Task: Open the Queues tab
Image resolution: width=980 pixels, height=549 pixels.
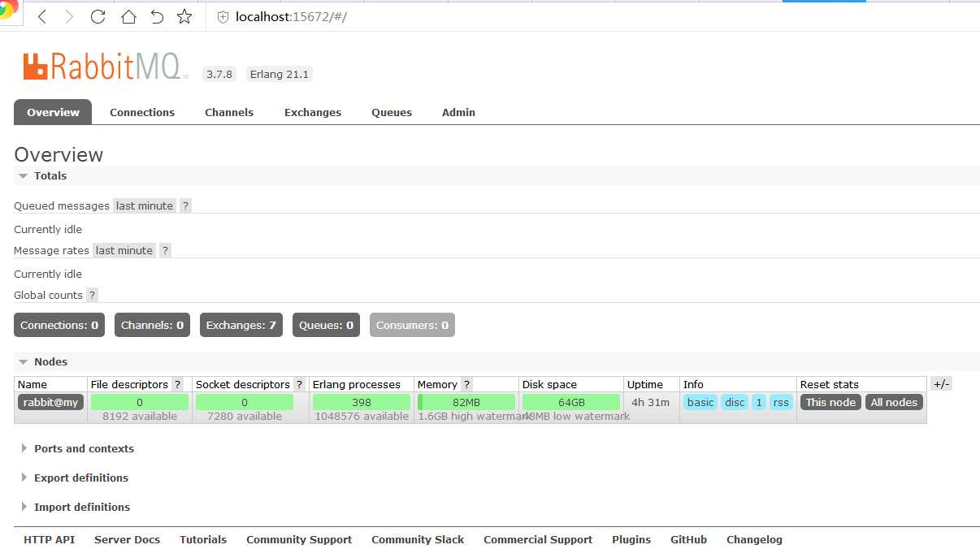Action: click(x=392, y=112)
